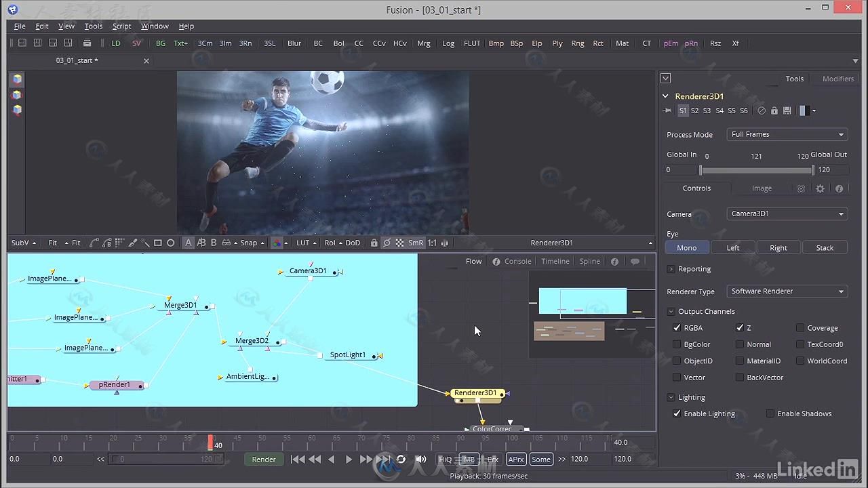Click the SV saver toolbar button

(137, 43)
